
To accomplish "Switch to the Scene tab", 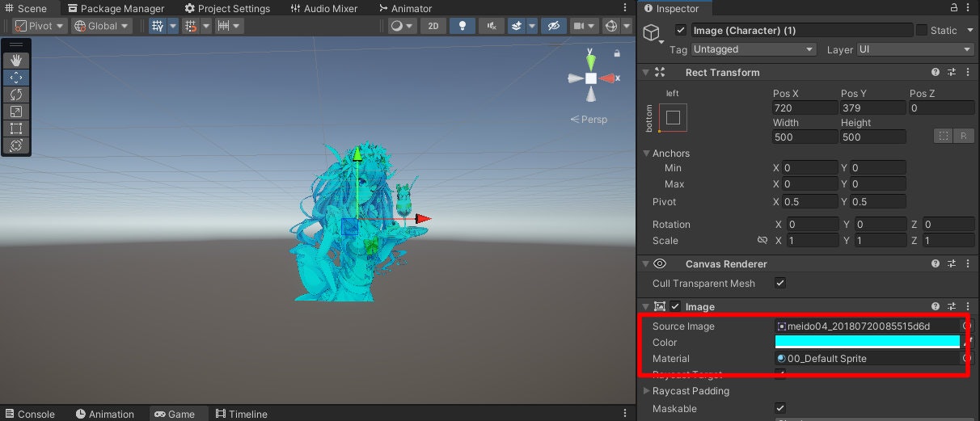I will pos(27,8).
